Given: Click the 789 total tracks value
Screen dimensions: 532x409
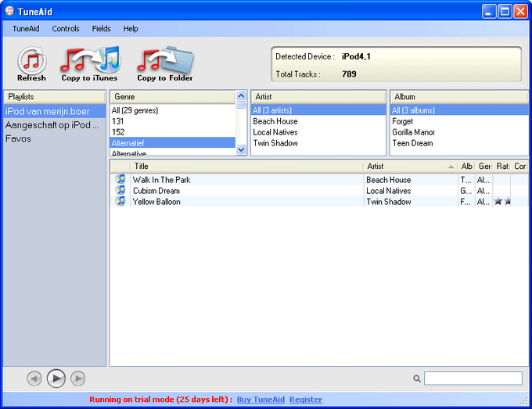Looking at the screenshot, I should 349,74.
